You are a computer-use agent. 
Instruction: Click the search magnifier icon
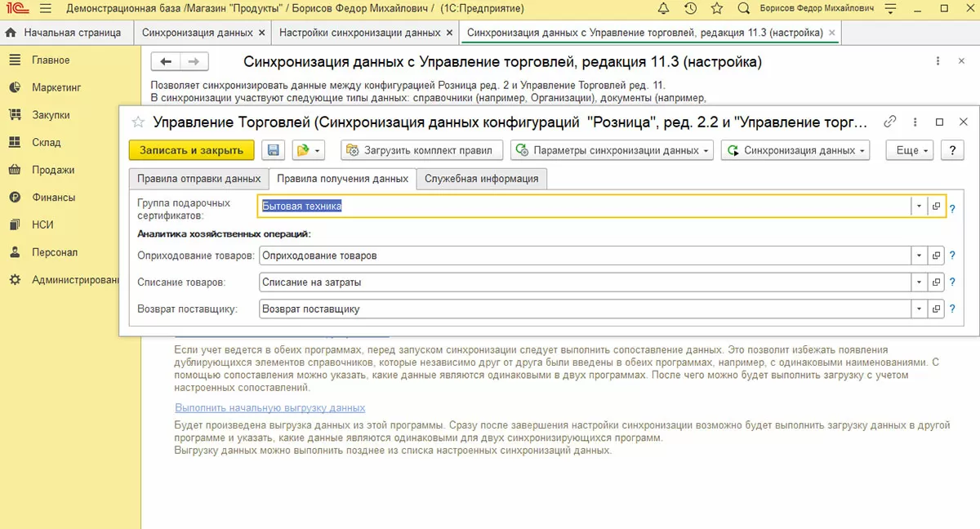coord(743,9)
